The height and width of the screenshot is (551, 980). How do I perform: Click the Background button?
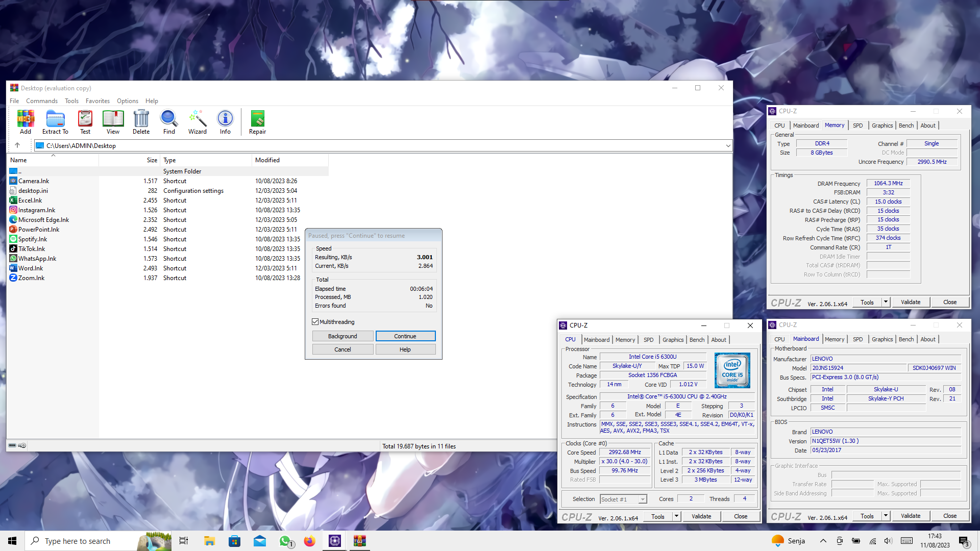342,336
